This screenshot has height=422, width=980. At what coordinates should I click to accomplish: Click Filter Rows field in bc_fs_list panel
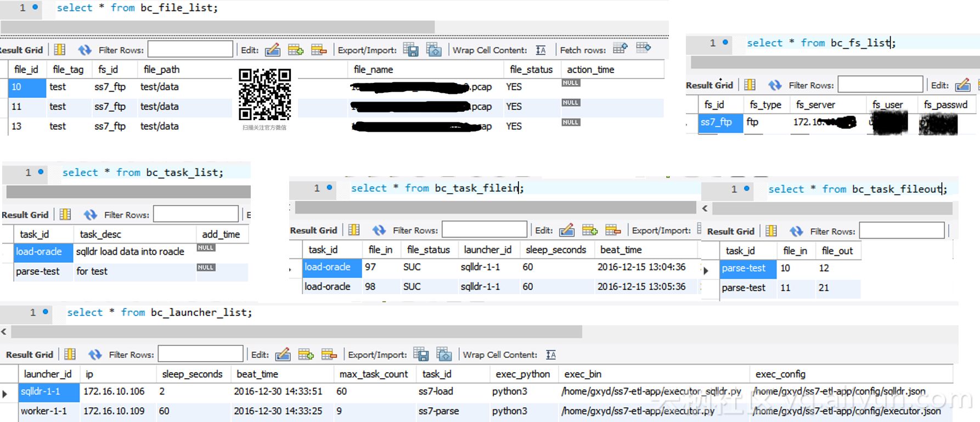pyautogui.click(x=880, y=85)
